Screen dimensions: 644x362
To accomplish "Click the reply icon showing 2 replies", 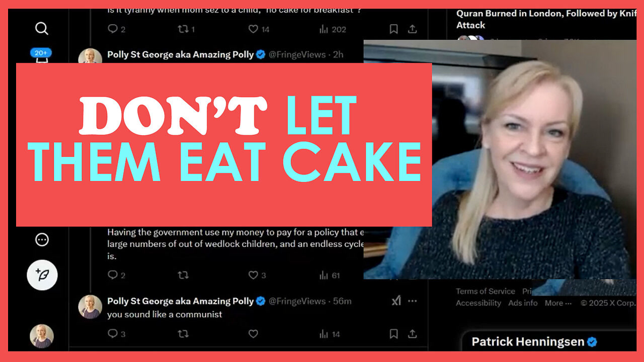I will pyautogui.click(x=112, y=29).
